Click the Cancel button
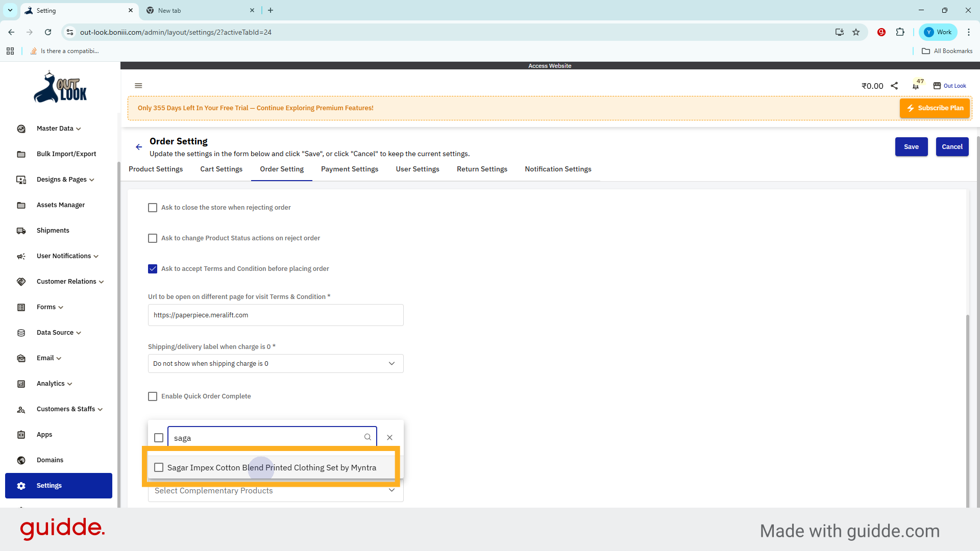Viewport: 980px width, 551px height. click(x=952, y=147)
